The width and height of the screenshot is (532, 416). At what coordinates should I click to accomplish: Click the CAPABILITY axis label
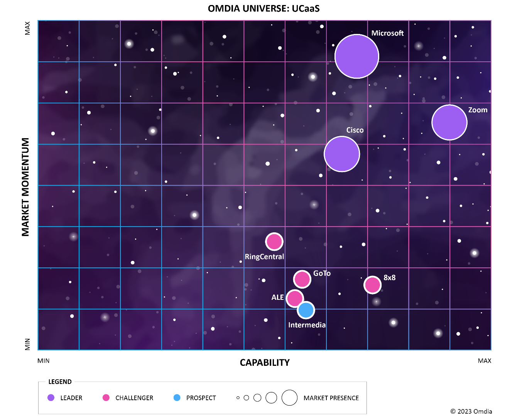(265, 363)
